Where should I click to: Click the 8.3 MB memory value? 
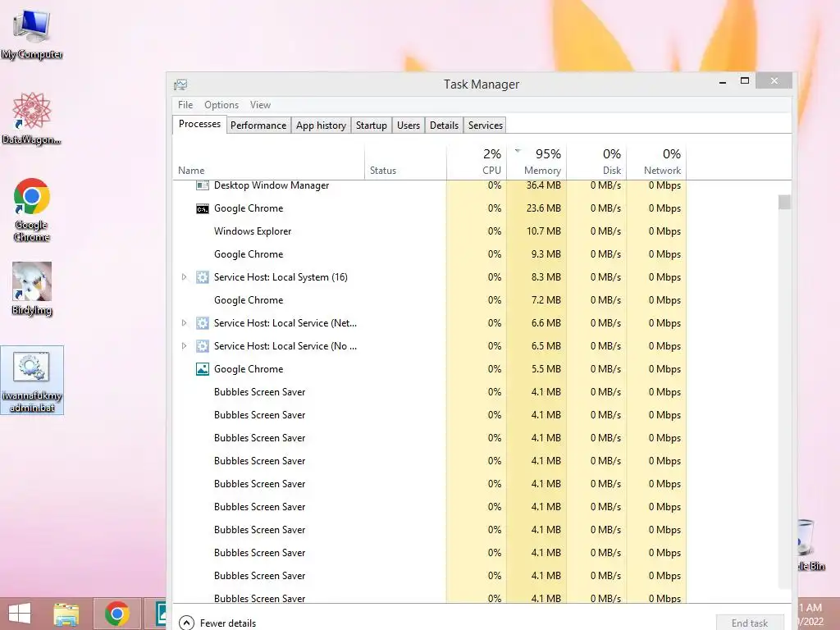546,277
